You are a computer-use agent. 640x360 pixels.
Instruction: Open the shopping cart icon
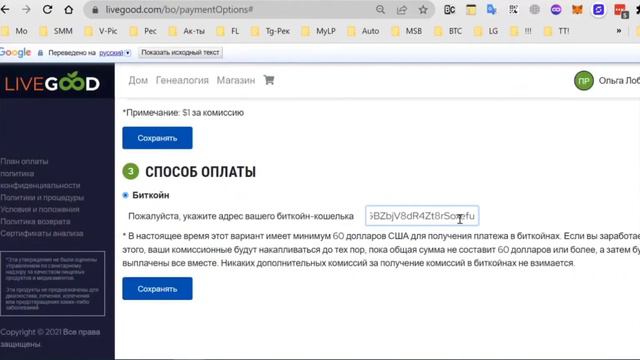pos(269,80)
